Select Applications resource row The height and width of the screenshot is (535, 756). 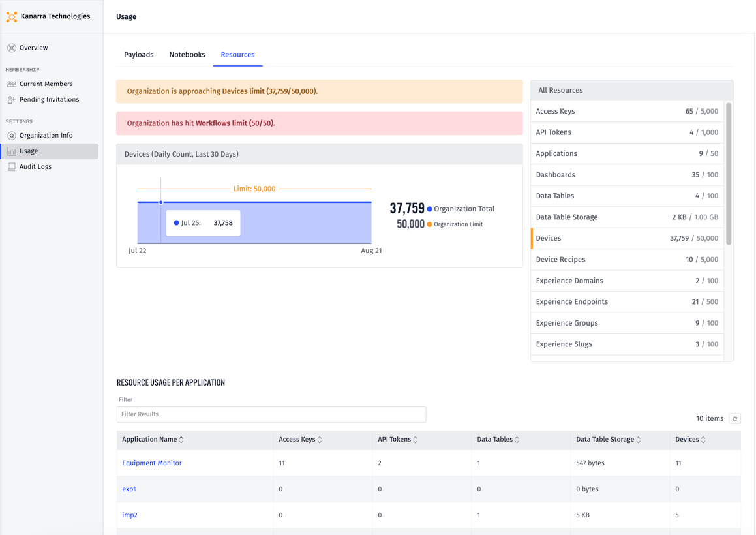pos(627,154)
